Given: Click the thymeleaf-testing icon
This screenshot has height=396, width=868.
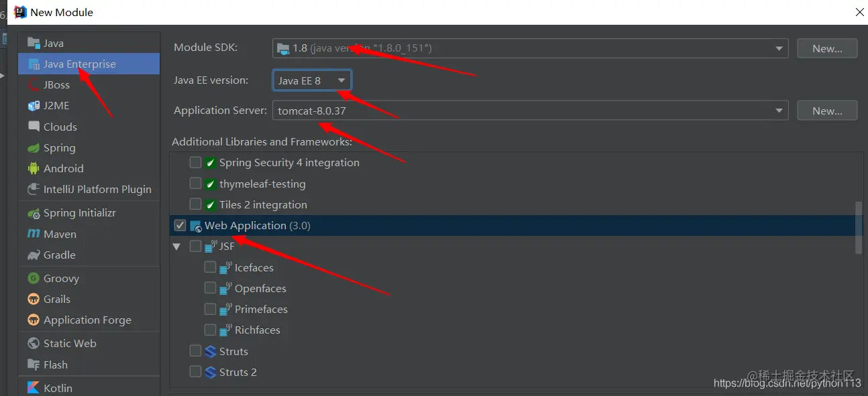Looking at the screenshot, I should click(211, 184).
